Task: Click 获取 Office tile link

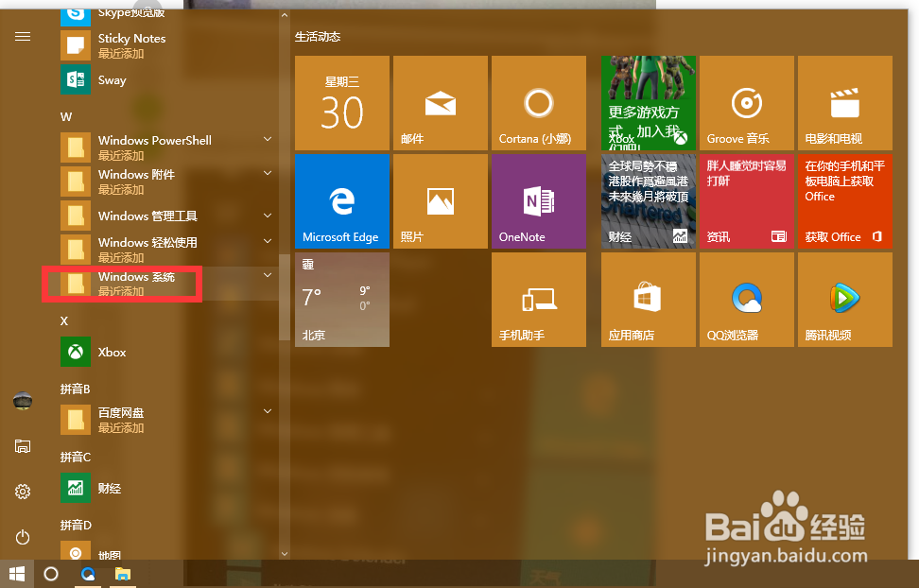Action: [844, 200]
